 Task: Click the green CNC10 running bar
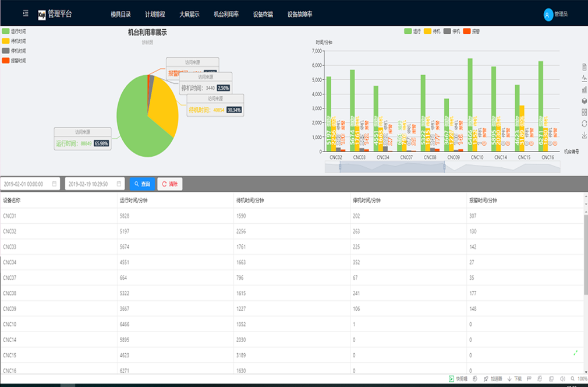470,105
